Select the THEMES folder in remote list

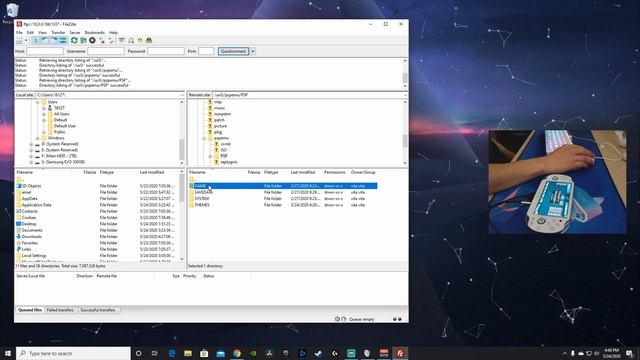point(282,205)
